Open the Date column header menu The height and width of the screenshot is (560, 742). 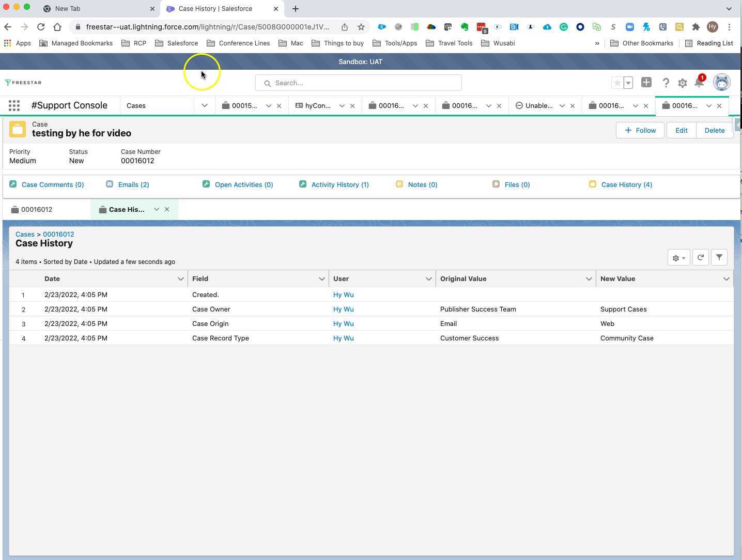point(180,279)
